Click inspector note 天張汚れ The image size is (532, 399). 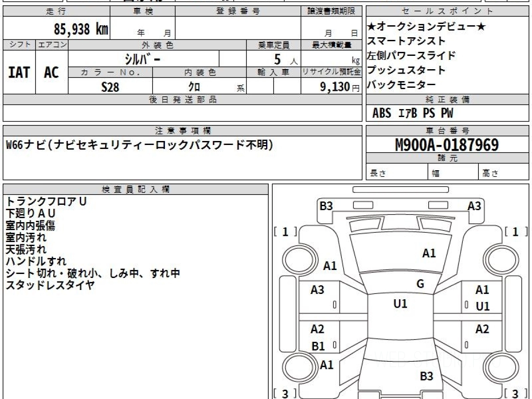tap(26, 249)
